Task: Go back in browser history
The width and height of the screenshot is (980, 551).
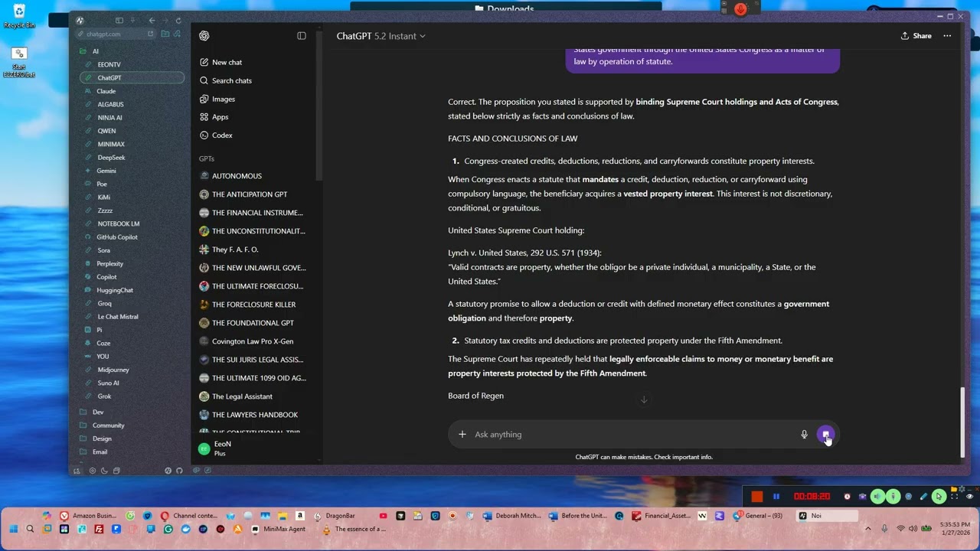Action: point(152,21)
